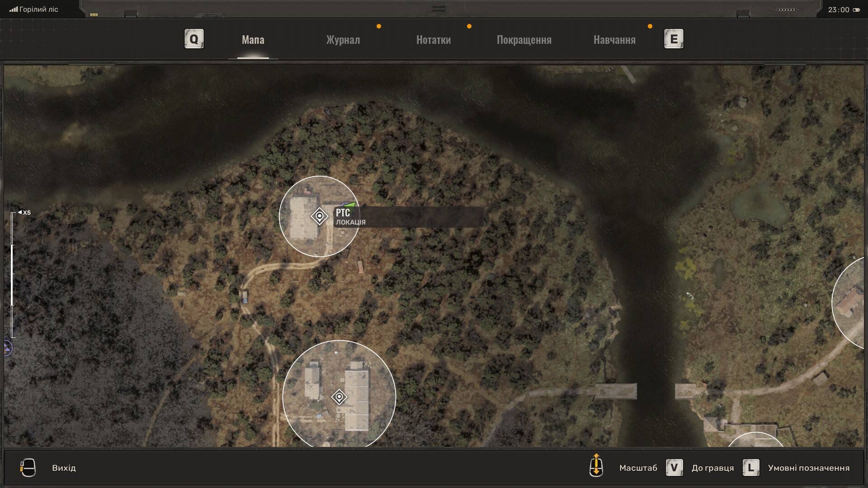
Task: Click the E next-tab key icon
Action: [x=674, y=39]
